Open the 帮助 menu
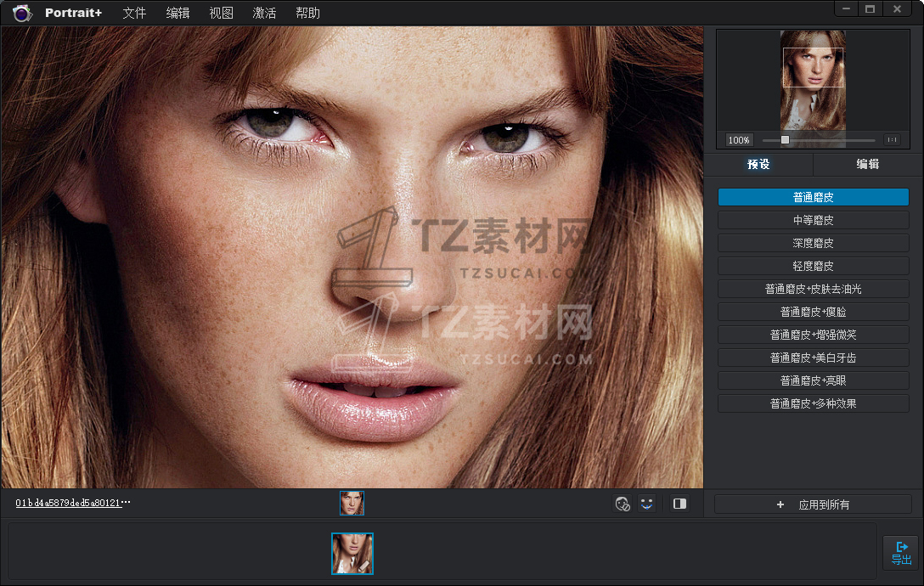The height and width of the screenshot is (586, 924). point(307,13)
